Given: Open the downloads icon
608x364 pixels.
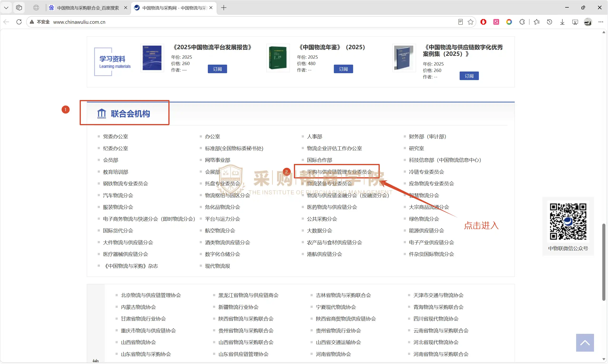Looking at the screenshot, I should pyautogui.click(x=562, y=22).
